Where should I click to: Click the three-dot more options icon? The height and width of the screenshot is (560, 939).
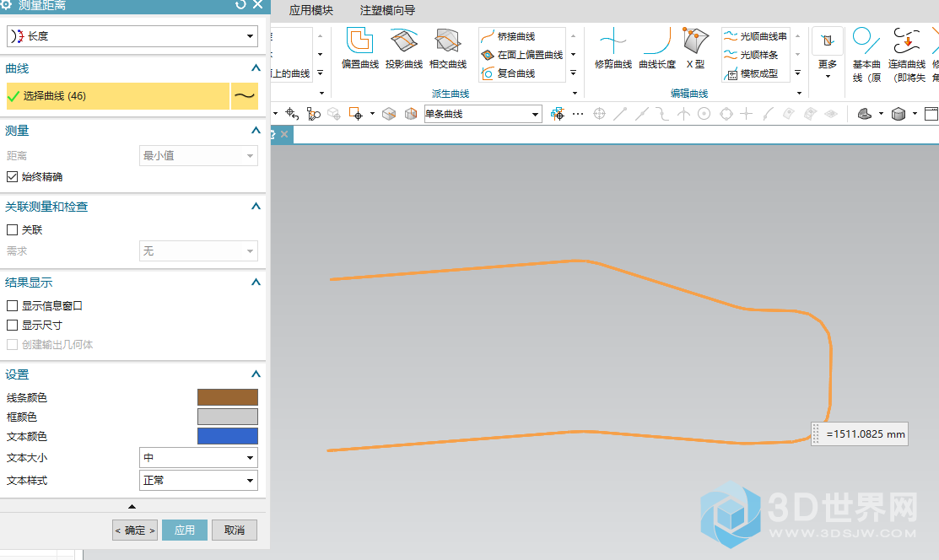coord(578,113)
